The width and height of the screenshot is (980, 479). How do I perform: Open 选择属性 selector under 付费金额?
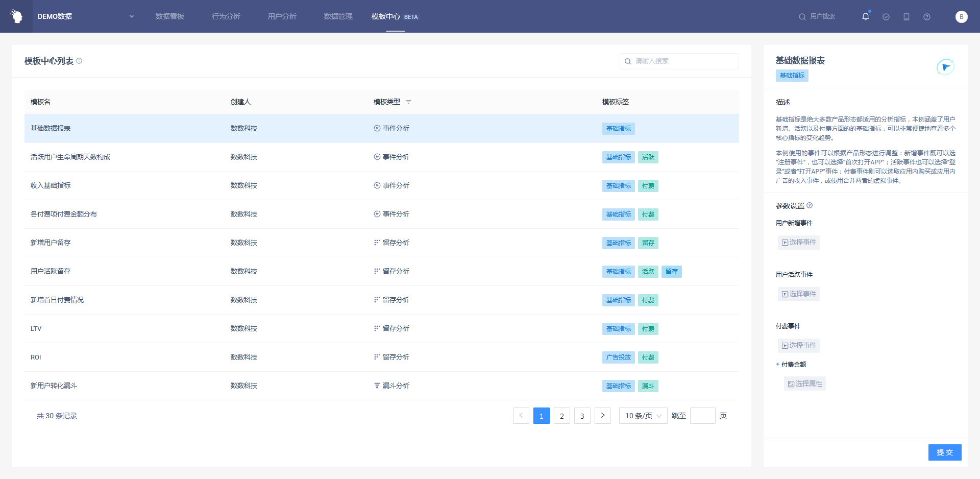805,384
